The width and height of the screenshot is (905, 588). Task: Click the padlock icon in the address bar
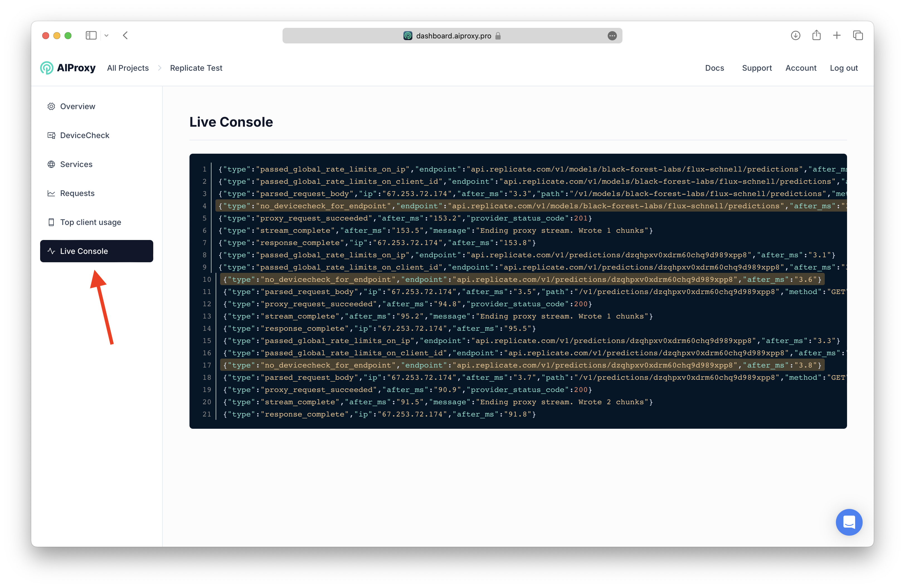pos(498,36)
